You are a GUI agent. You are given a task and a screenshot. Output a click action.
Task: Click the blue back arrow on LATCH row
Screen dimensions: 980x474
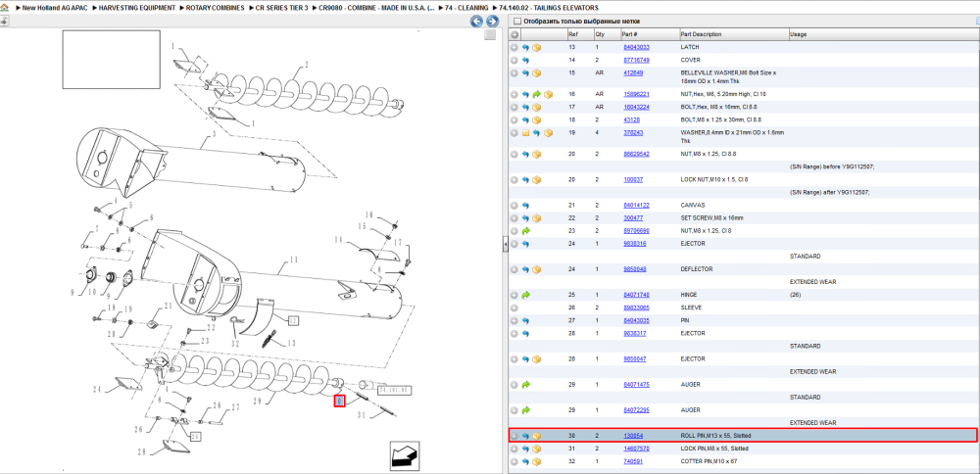[x=525, y=47]
